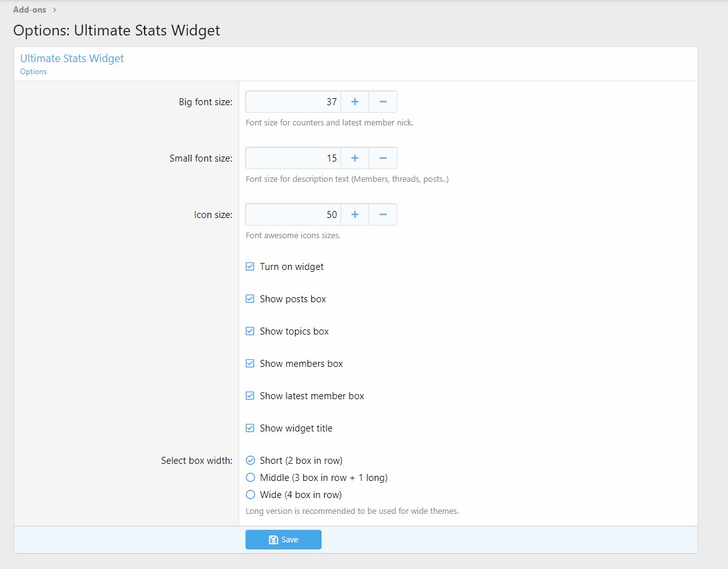Click plus button for Small font size

pyautogui.click(x=354, y=158)
